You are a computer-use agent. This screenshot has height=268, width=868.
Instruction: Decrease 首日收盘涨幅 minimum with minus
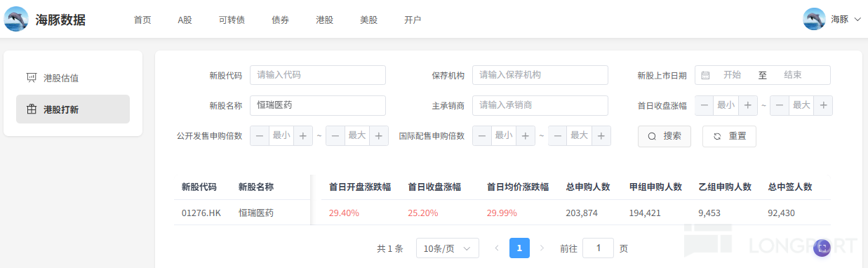tap(705, 105)
